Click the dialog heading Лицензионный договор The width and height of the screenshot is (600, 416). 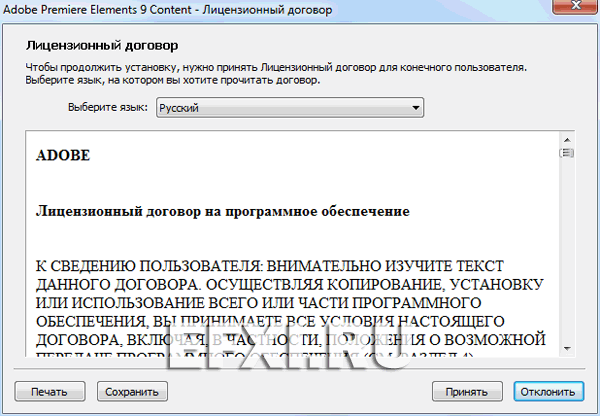pos(102,46)
